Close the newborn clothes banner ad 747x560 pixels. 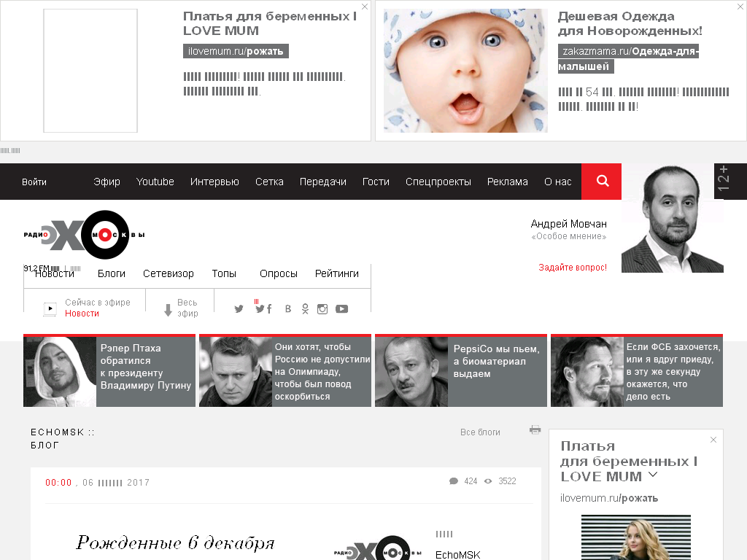pyautogui.click(x=741, y=7)
